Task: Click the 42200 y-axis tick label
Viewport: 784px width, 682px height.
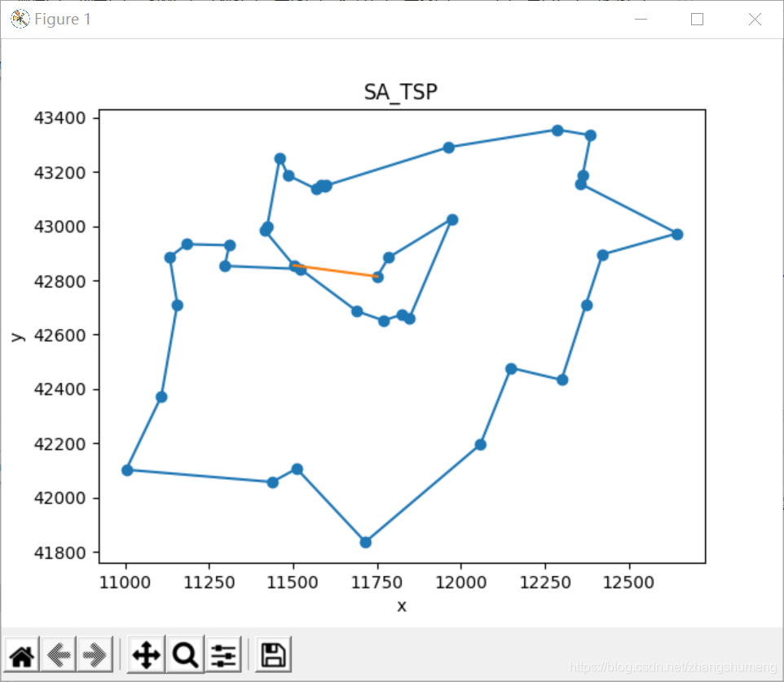Action: tap(59, 443)
